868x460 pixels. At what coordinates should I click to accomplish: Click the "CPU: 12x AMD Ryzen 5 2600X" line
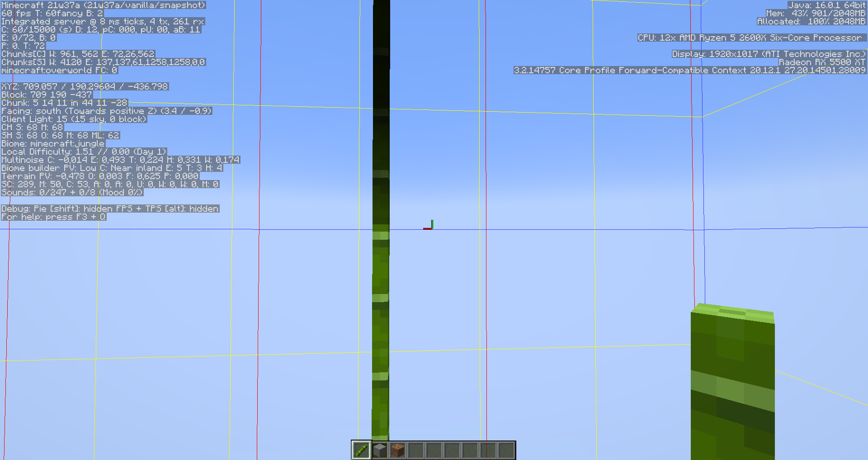(752, 38)
